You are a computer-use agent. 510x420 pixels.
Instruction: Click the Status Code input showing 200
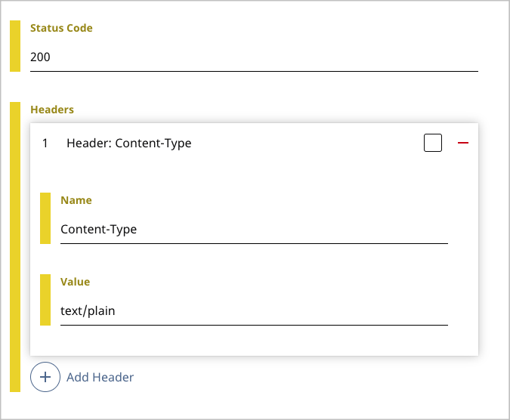point(254,57)
